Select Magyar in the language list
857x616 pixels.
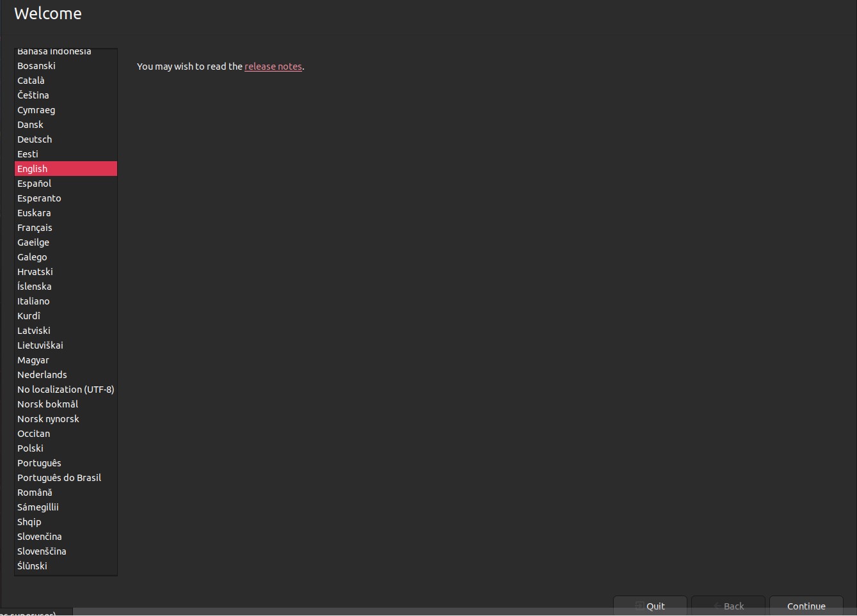pyautogui.click(x=33, y=359)
